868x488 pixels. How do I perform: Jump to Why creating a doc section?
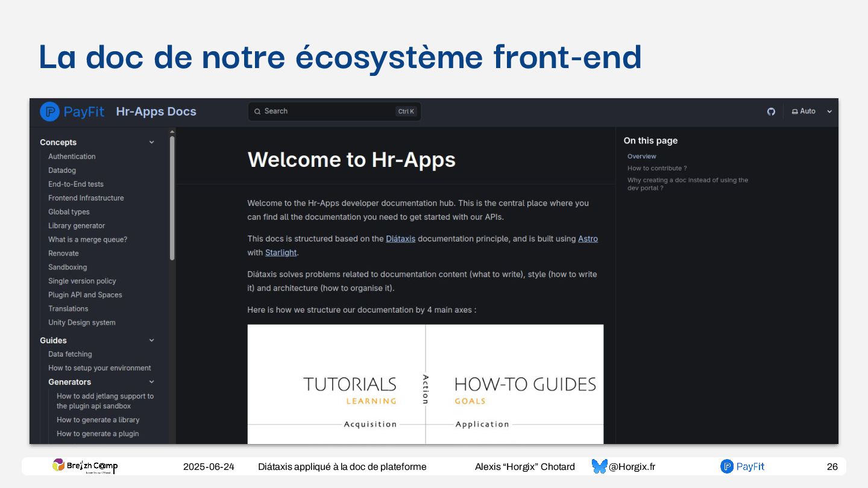click(x=688, y=184)
